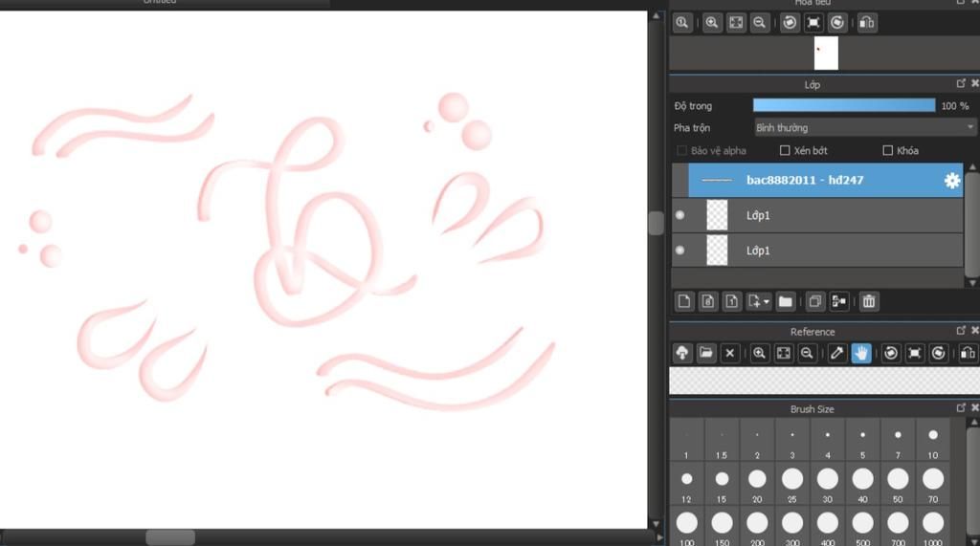
Task: Click the canvas horizontal scrollbar thumb
Action: coord(170,537)
